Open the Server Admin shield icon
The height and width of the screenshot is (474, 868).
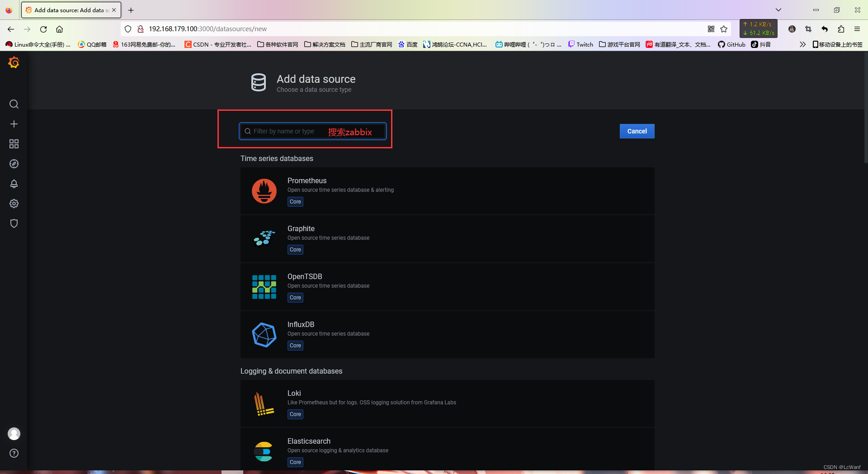[14, 223]
